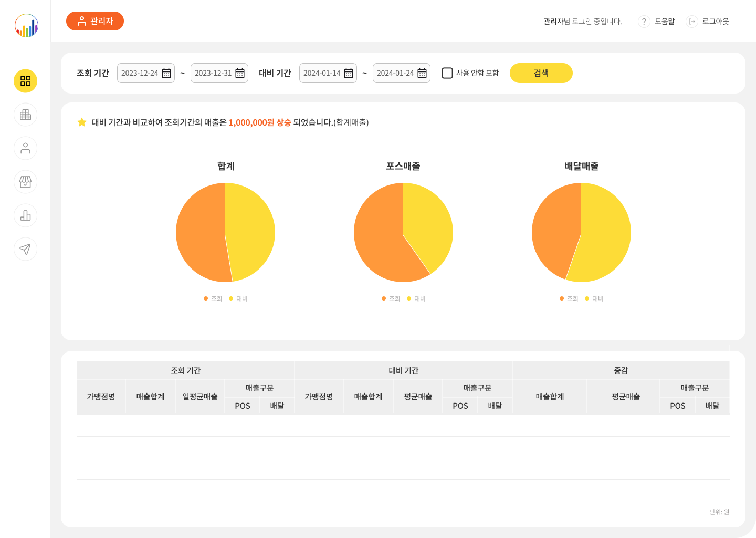Open the bar chart statistics sidebar icon

pos(25,215)
